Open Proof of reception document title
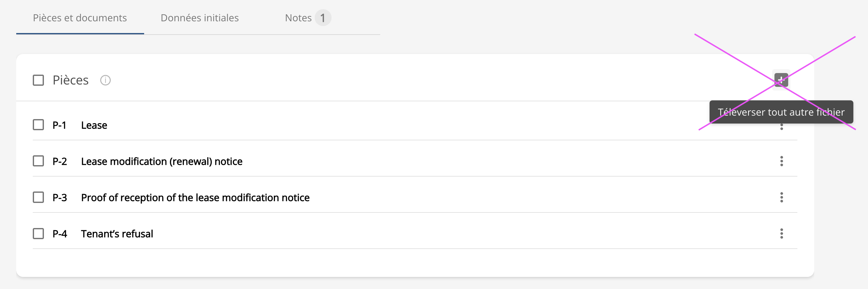The image size is (868, 289). pyautogui.click(x=195, y=198)
